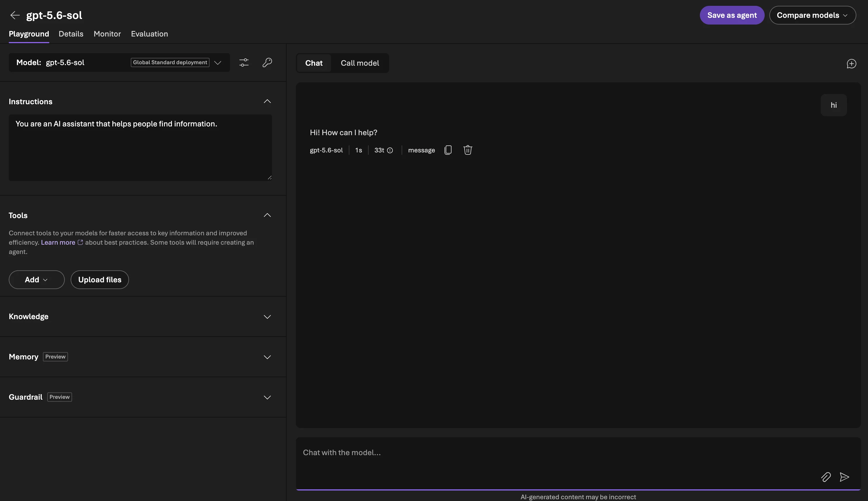Click the Global Standard deployment badge
The width and height of the screenshot is (868, 501).
(x=170, y=62)
